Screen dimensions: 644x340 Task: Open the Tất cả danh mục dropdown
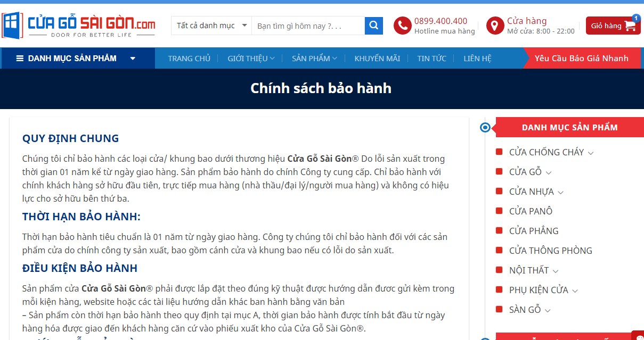tap(211, 26)
